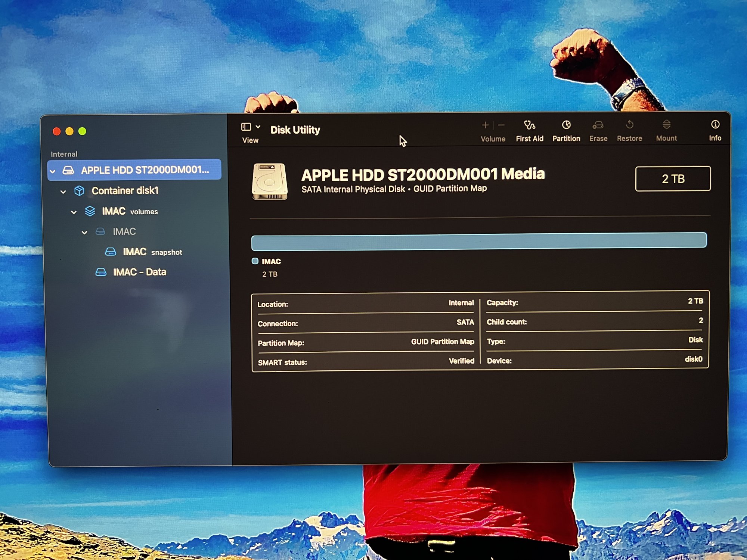
Task: Click the remove volume minus icon
Action: [x=502, y=125]
